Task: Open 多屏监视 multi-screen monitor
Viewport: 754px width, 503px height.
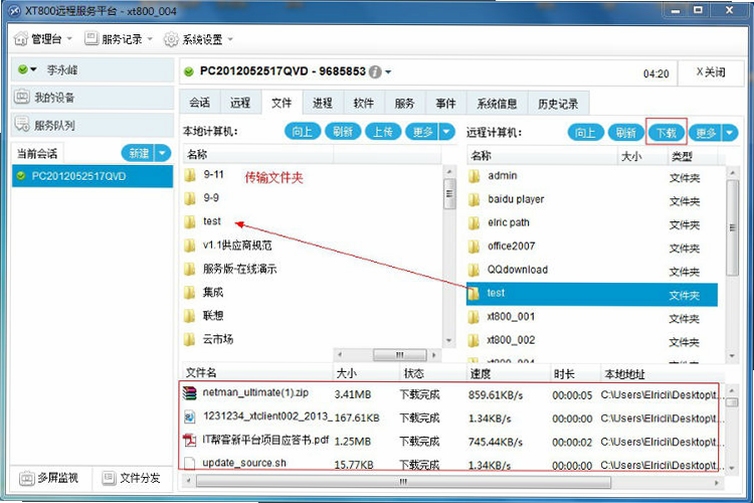Action: (x=49, y=478)
